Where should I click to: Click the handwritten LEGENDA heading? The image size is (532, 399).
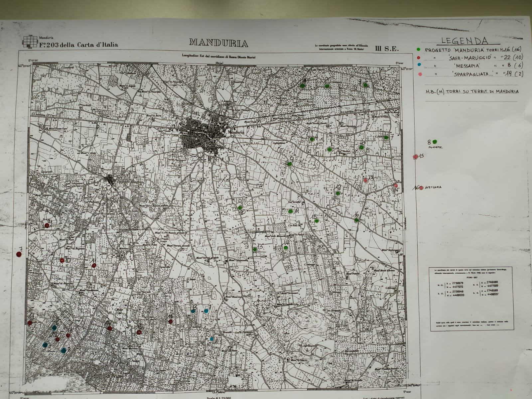[464, 41]
